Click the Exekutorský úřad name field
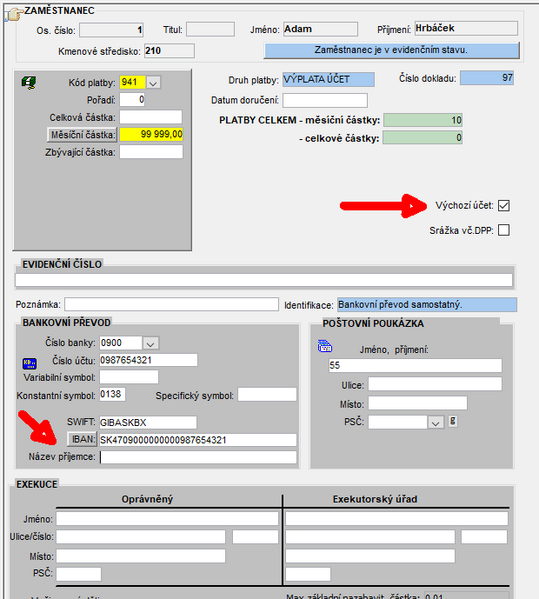 (x=397, y=519)
